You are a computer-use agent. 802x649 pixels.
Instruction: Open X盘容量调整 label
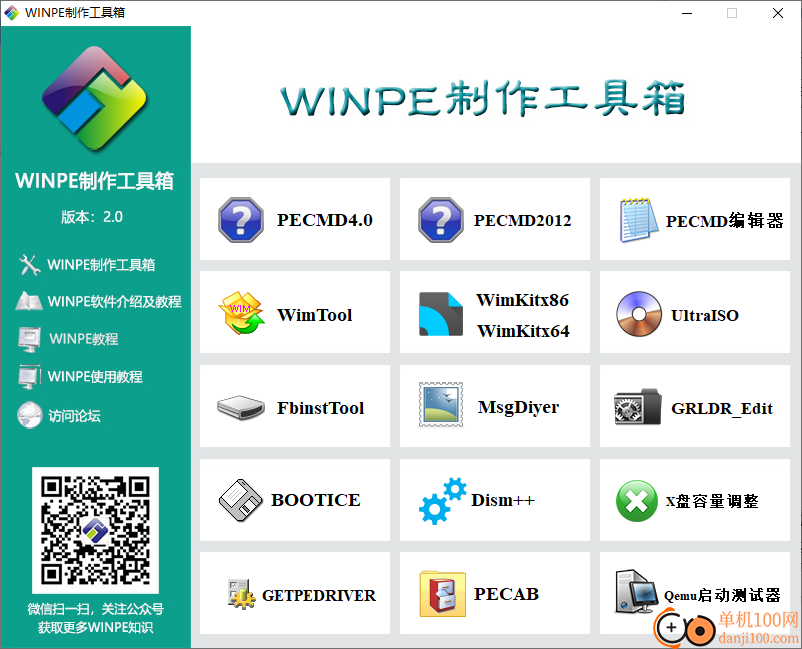712,501
